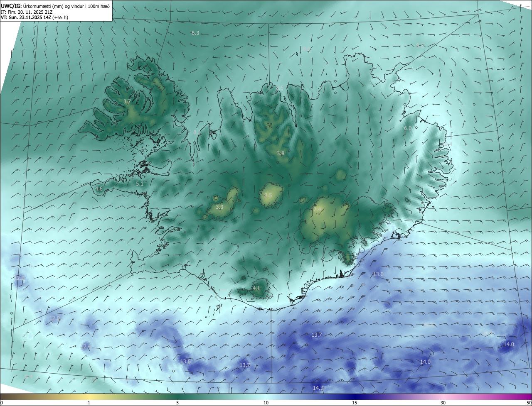Click the 3.7 value label over the Westfjords
532x406 pixels.
127,102
